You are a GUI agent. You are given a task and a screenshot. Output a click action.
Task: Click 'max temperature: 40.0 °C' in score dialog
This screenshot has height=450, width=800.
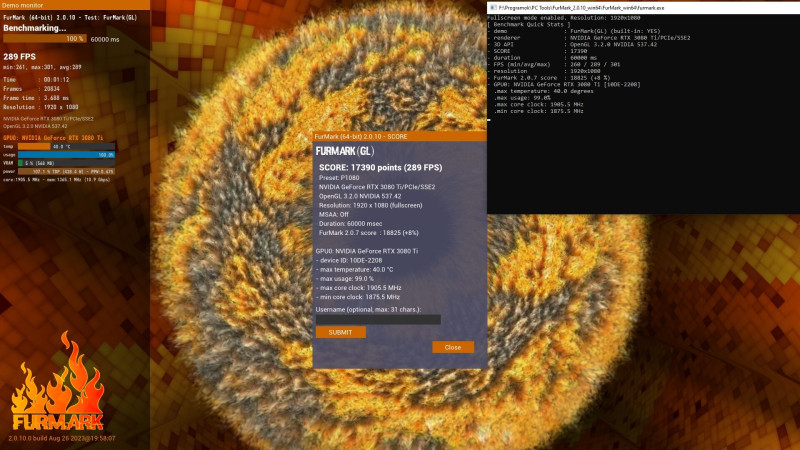[x=355, y=269]
